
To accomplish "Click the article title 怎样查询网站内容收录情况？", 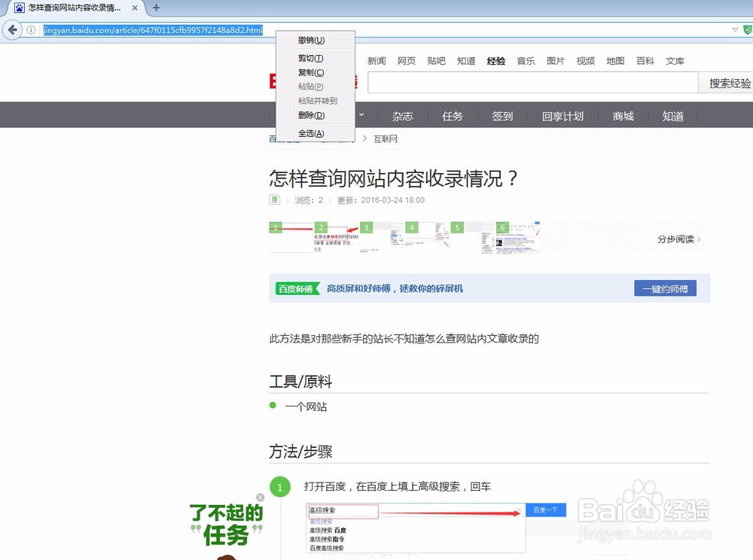I will point(393,178).
